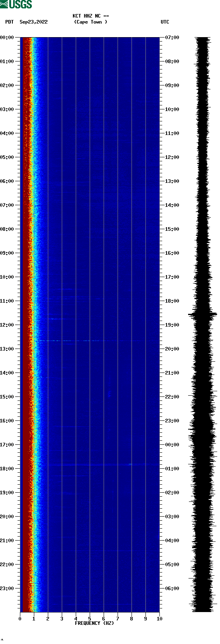Screen dimensions: 220x644
Task: Click the 09:00 PDT time tick on left
Action: pyautogui.click(x=7, y=253)
